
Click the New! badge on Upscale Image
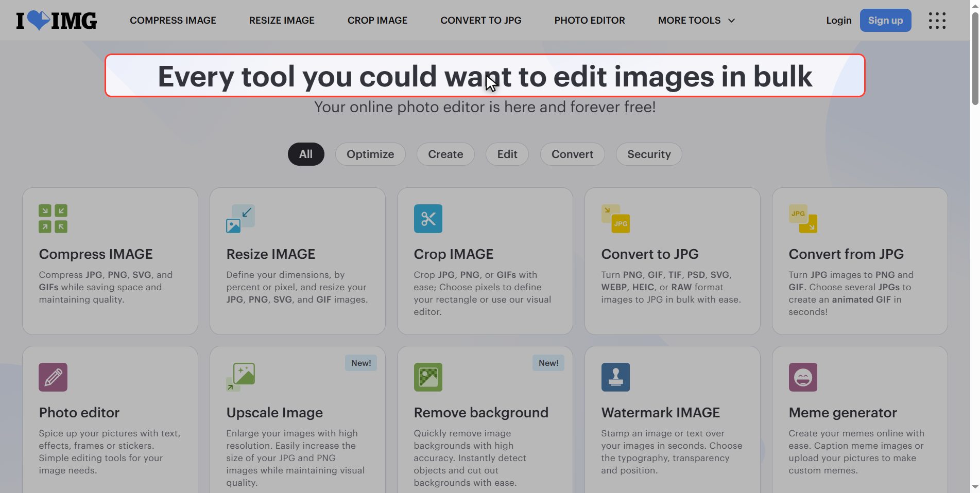361,363
